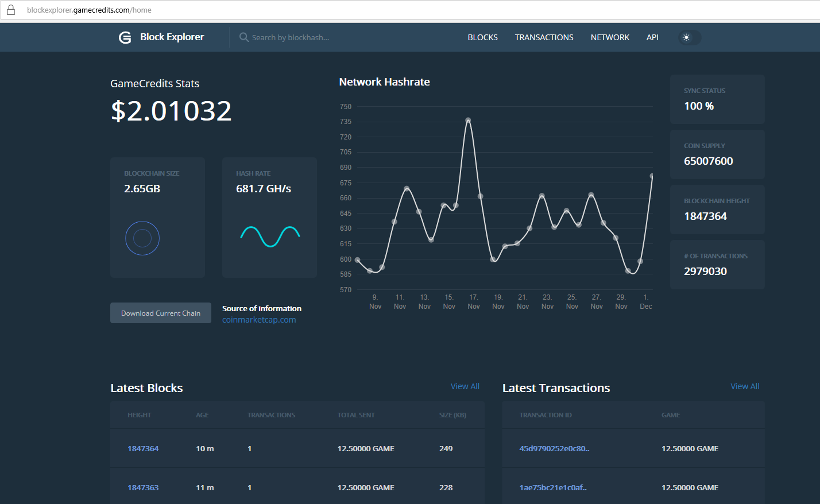Screen dimensions: 820x504
Task: Click the last hashrate point at 1 Dec
Action: tap(652, 176)
